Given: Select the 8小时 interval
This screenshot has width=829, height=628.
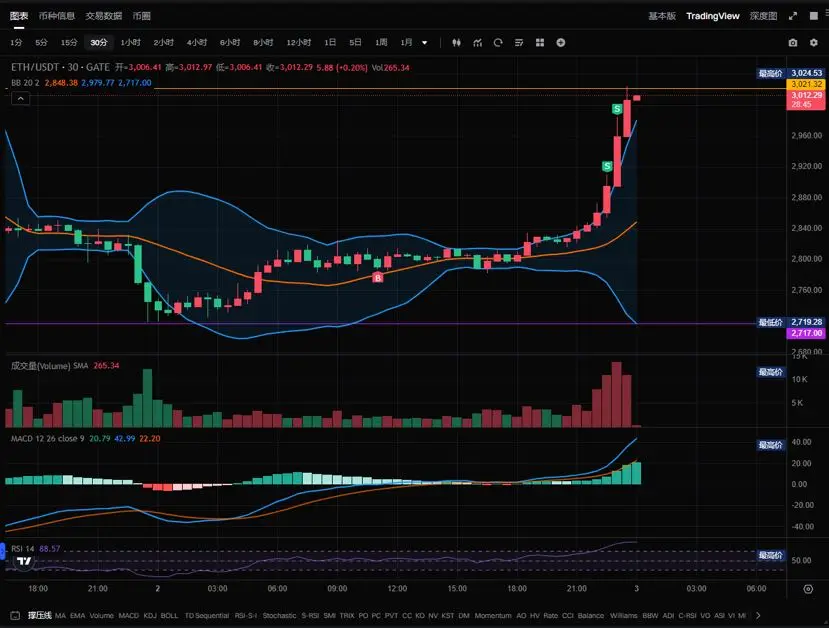Looking at the screenshot, I should point(263,42).
